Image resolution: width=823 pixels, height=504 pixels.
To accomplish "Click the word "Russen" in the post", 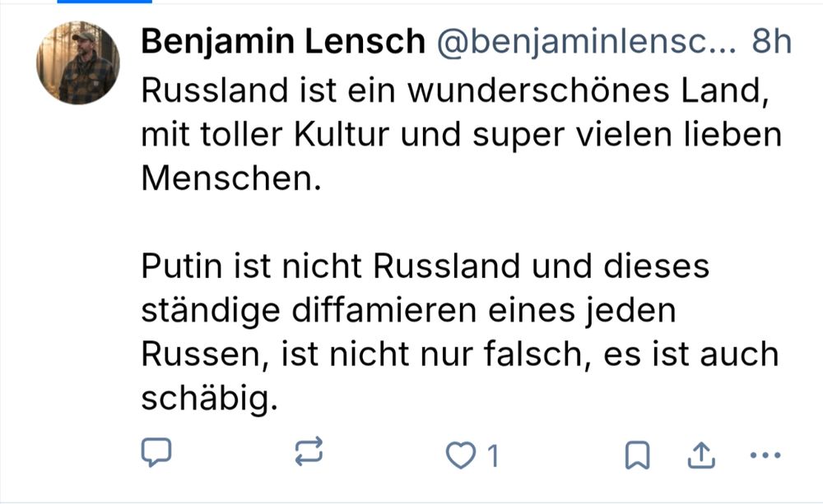I will point(202,354).
